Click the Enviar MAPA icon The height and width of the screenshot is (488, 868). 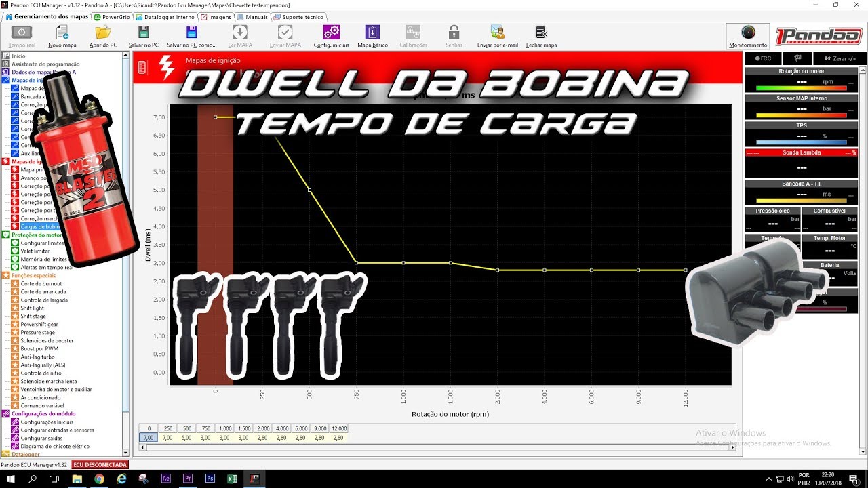click(x=285, y=32)
